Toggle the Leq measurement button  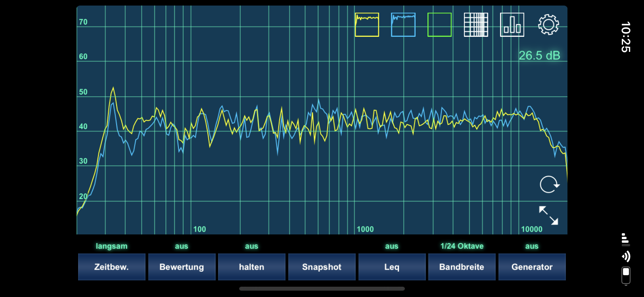point(392,267)
